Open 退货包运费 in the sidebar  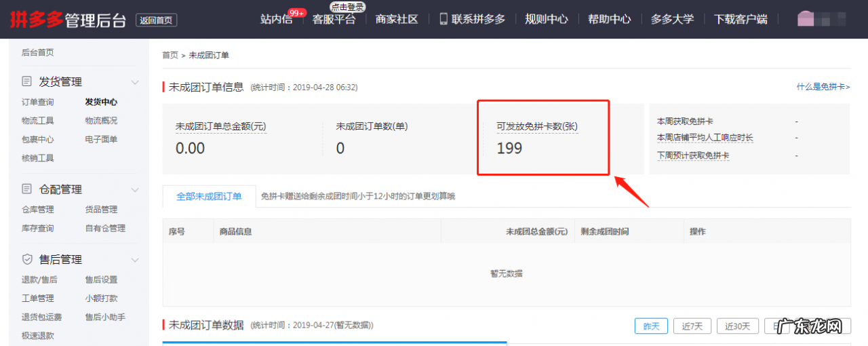pyautogui.click(x=42, y=317)
